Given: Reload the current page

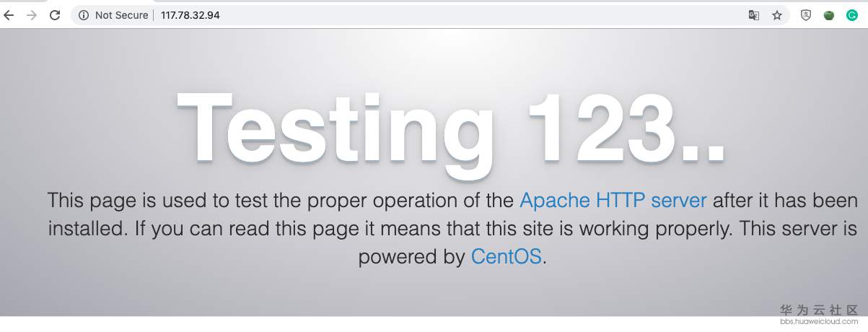Looking at the screenshot, I should pos(55,15).
